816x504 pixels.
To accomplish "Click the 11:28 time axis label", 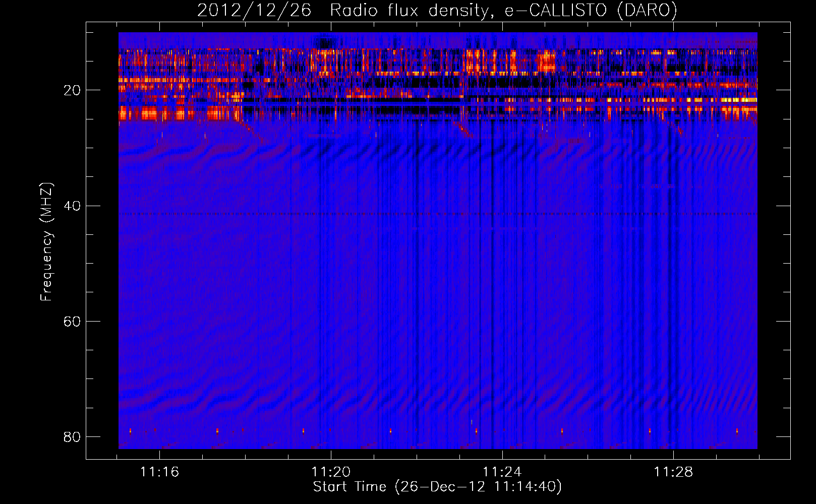I will click(x=673, y=472).
